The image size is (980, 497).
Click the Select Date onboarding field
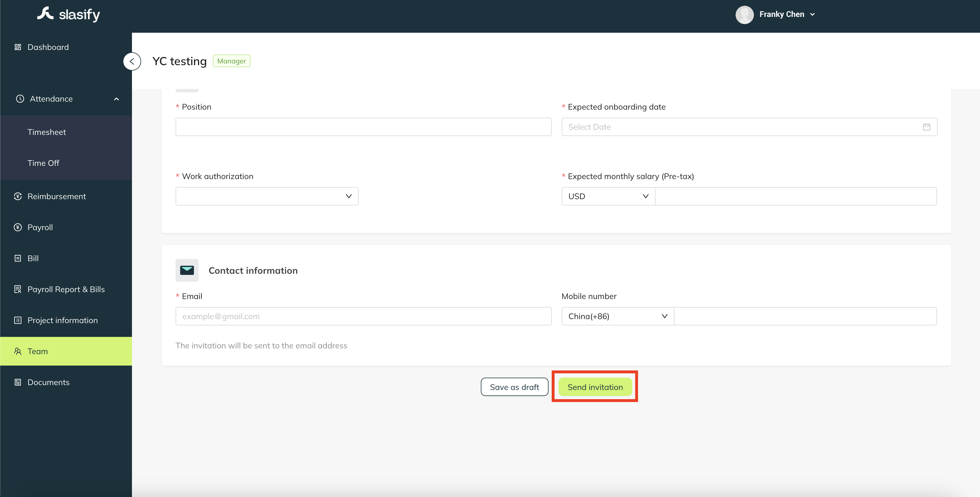point(749,127)
